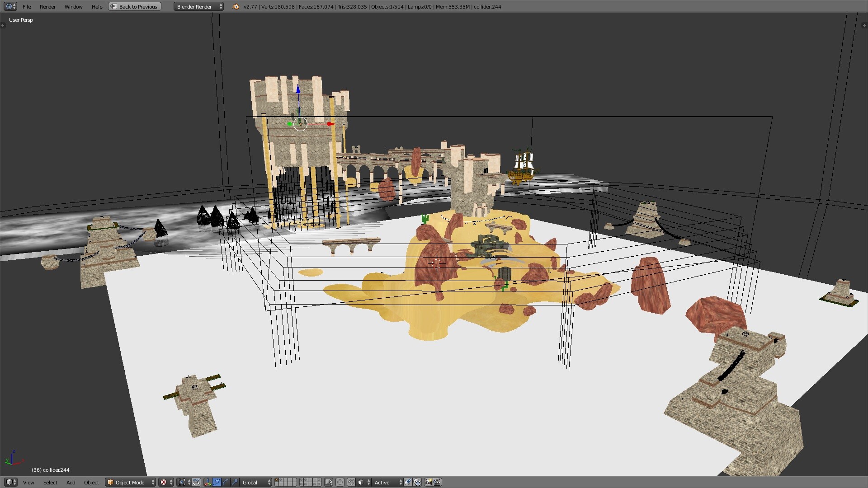
Task: Select the rotate manipulator icon
Action: 225,482
